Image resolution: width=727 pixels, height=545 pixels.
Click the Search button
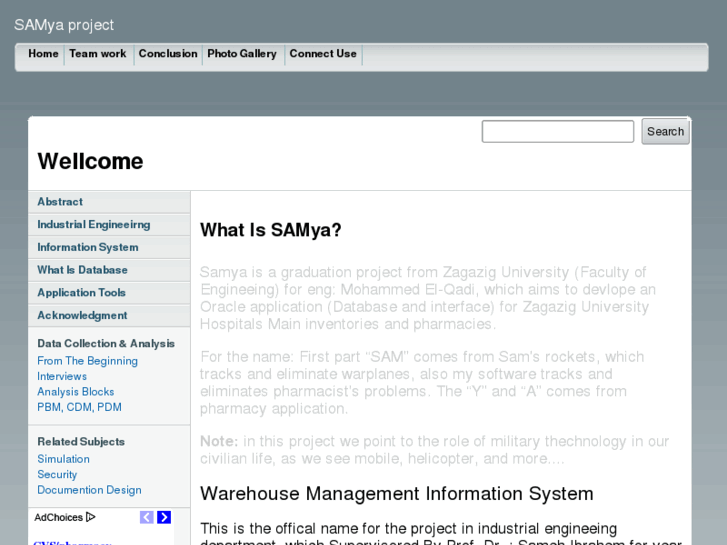[665, 132]
